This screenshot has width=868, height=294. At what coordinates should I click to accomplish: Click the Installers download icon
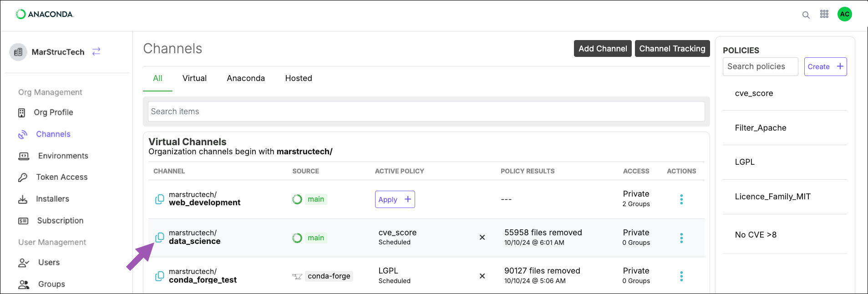(x=22, y=199)
